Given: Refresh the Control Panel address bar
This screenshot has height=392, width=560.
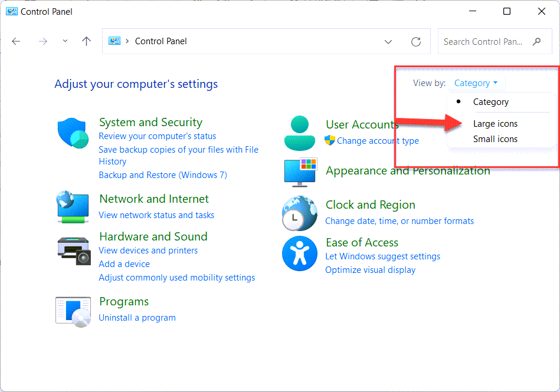Looking at the screenshot, I should coord(416,42).
